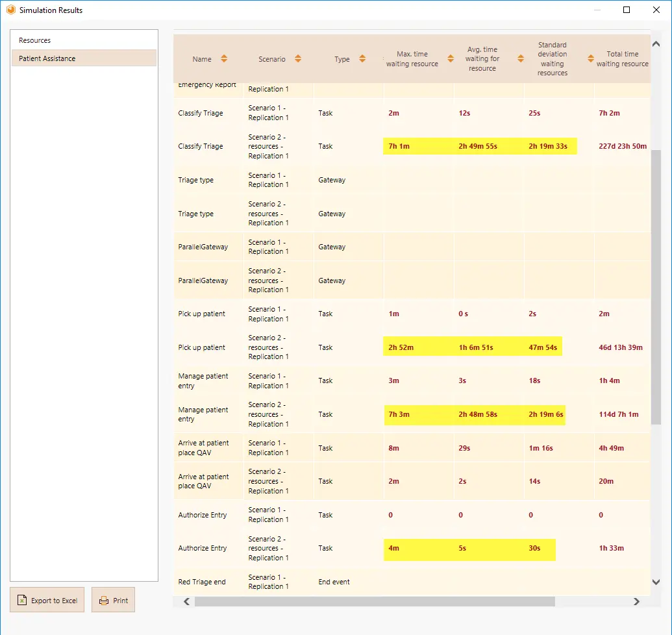Select the 1h 6m 51s cell
The height and width of the screenshot is (635, 672).
(476, 347)
